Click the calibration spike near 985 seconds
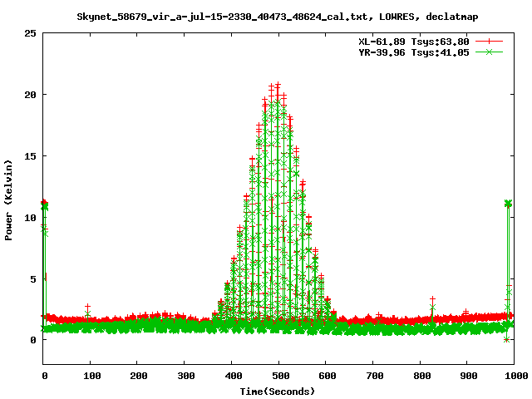The width and height of the screenshot is (532, 399). click(x=508, y=204)
